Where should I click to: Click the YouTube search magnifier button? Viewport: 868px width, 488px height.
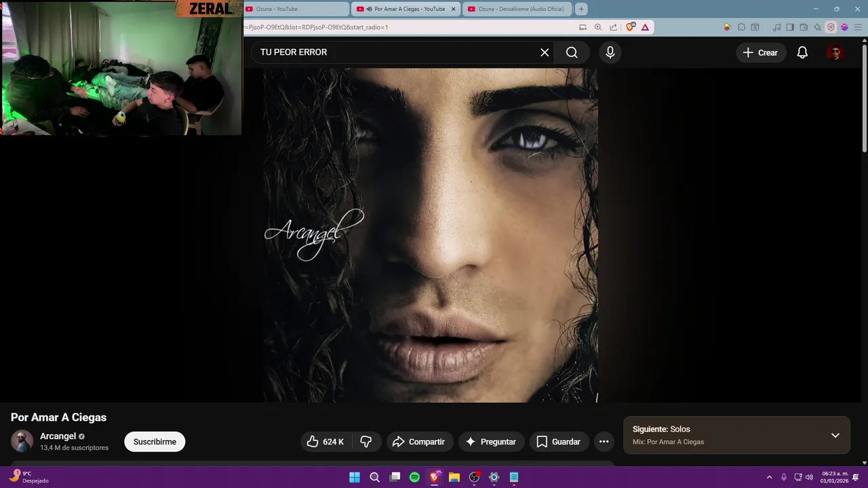(x=572, y=52)
